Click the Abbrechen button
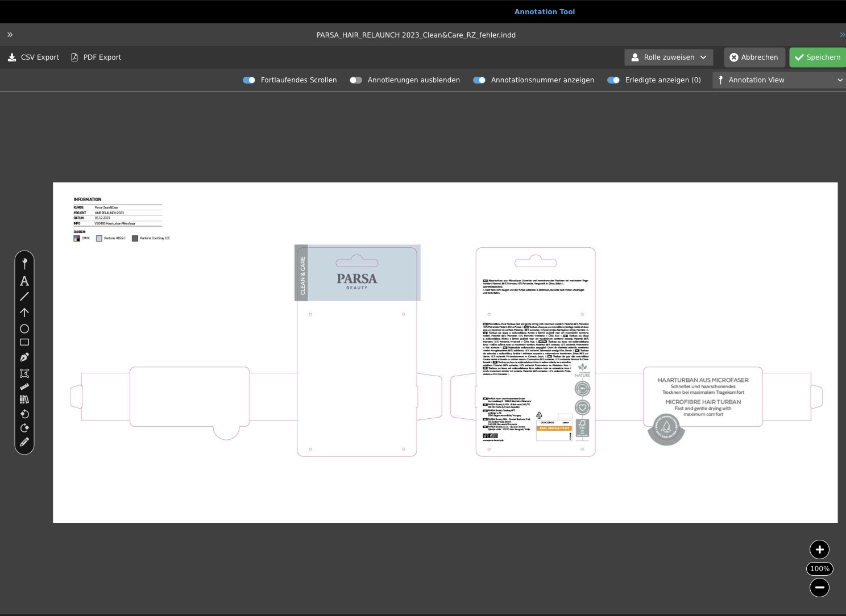Viewport: 846px width, 616px height. click(754, 57)
